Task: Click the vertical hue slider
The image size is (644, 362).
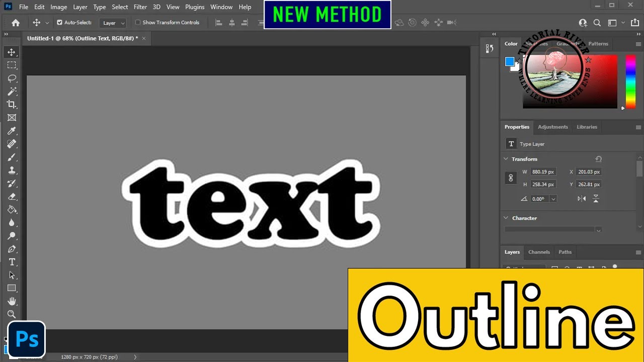Action: [630, 81]
